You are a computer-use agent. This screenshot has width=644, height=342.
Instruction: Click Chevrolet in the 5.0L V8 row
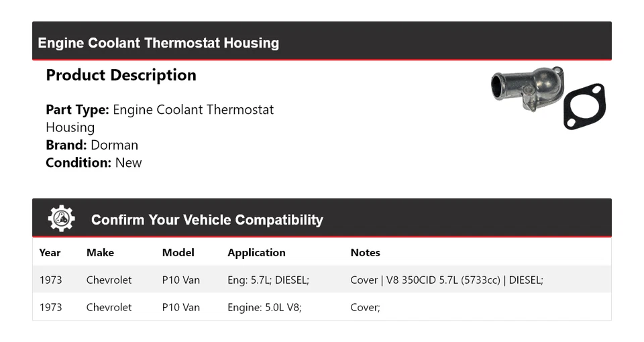click(109, 307)
